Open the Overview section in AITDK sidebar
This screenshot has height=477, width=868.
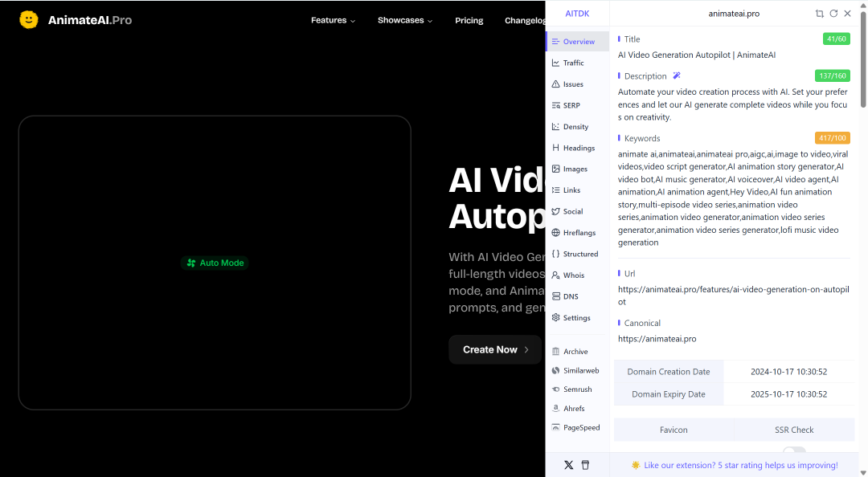pyautogui.click(x=577, y=42)
